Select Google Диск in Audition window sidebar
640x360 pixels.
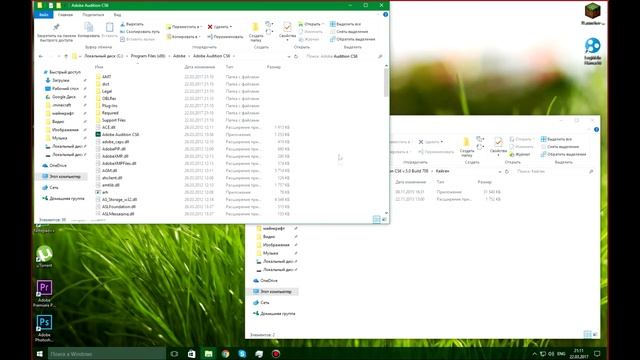point(64,97)
